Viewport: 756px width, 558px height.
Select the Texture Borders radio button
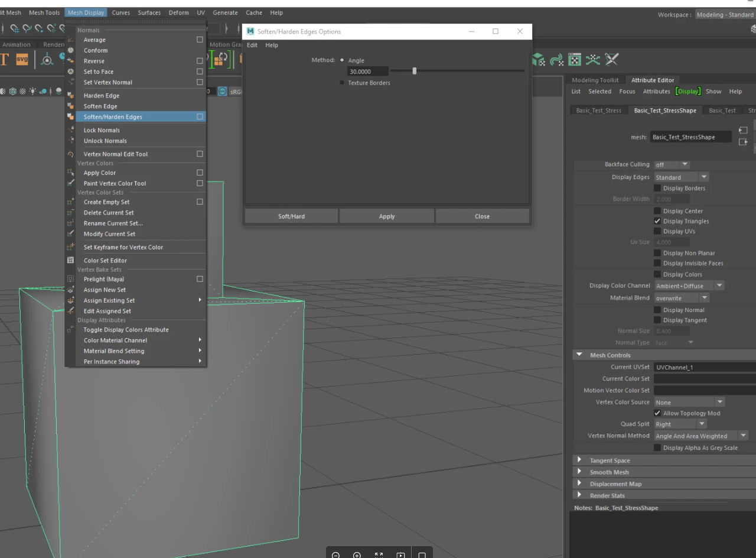tap(342, 83)
